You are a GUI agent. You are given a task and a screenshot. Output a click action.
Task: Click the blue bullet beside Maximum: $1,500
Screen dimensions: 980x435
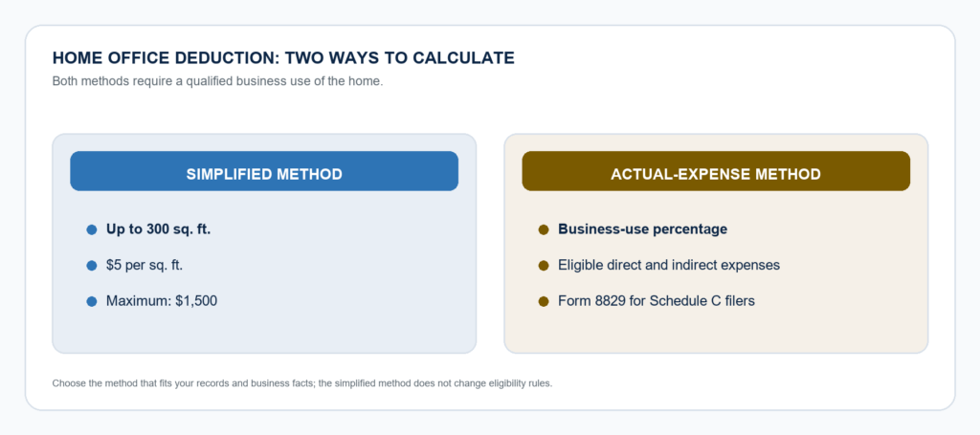tap(91, 301)
